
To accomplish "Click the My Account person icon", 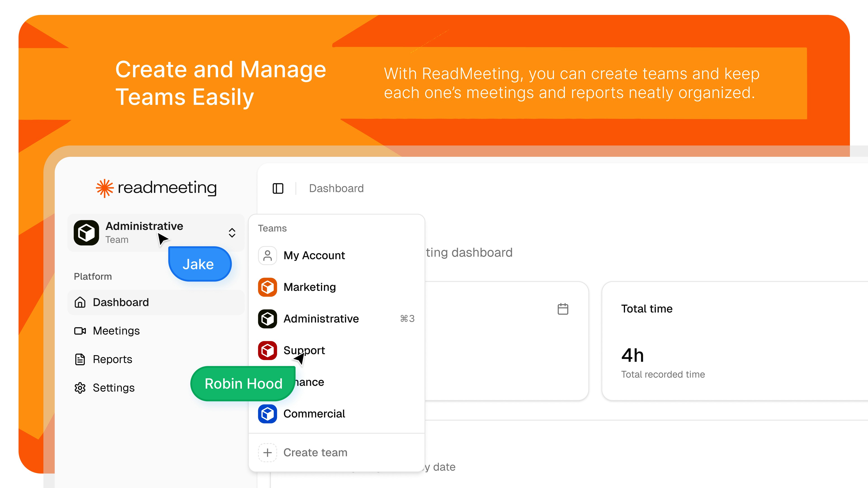I will click(267, 255).
